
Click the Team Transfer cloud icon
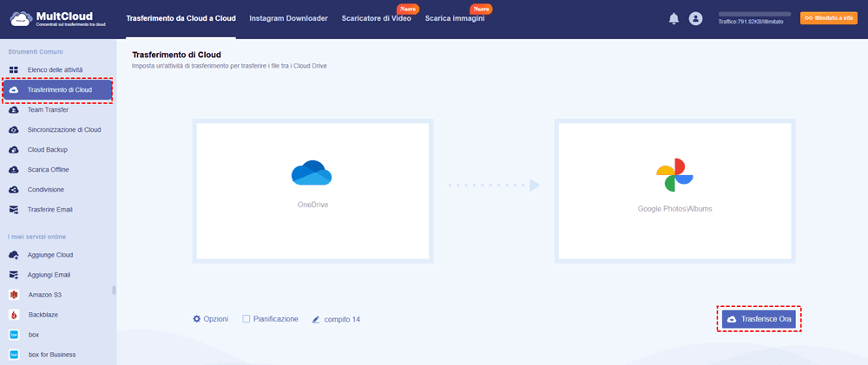point(15,110)
